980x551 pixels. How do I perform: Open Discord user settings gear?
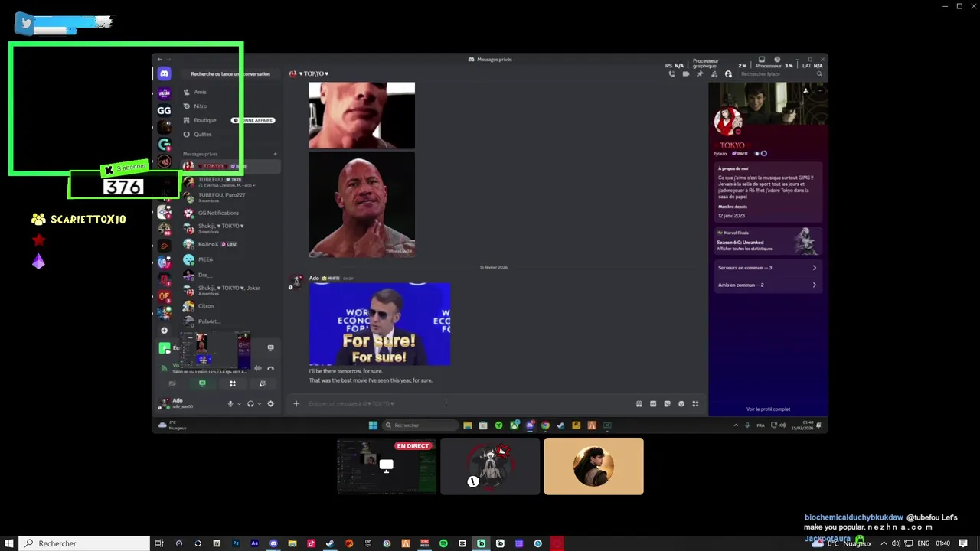coord(270,403)
